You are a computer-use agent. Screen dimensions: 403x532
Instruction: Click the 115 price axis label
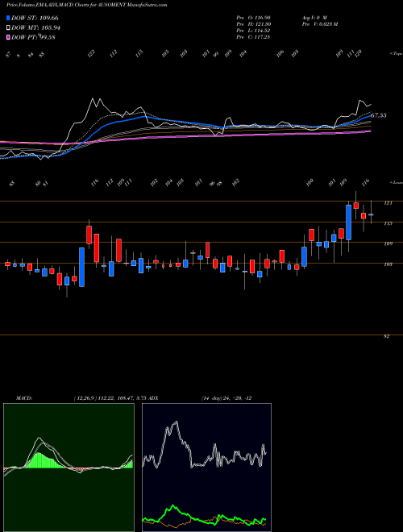click(388, 223)
